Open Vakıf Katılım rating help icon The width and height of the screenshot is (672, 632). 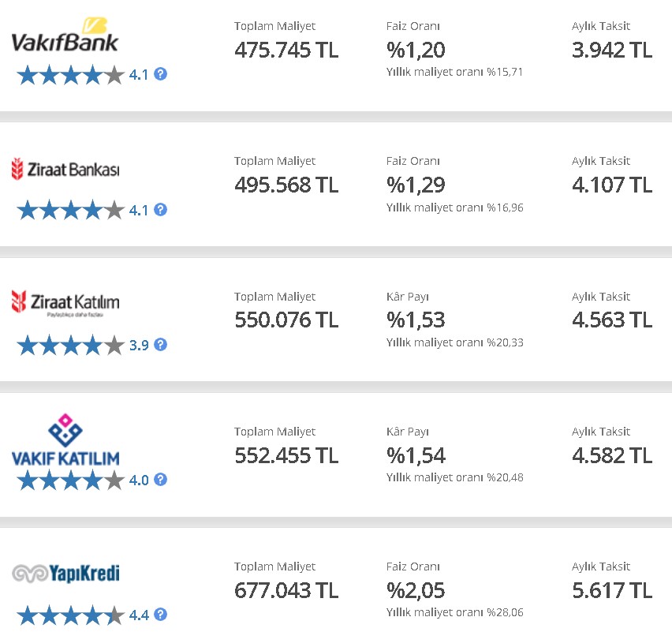160,480
